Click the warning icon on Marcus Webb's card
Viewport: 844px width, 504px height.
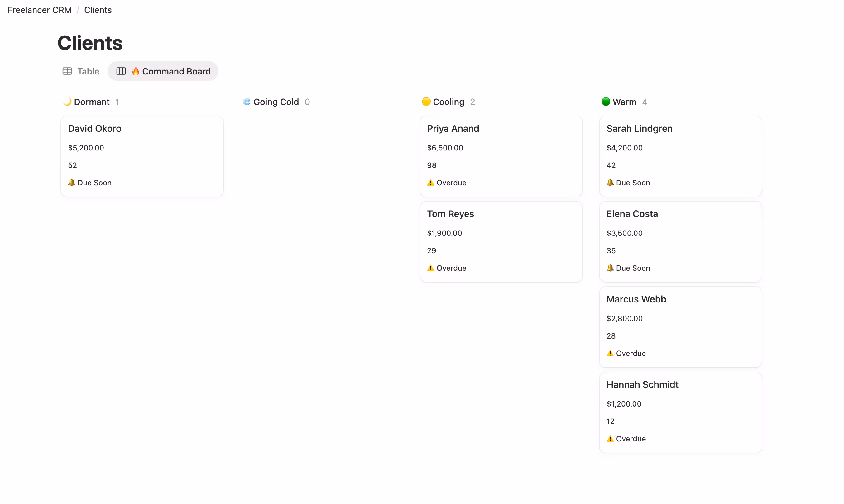coord(610,354)
